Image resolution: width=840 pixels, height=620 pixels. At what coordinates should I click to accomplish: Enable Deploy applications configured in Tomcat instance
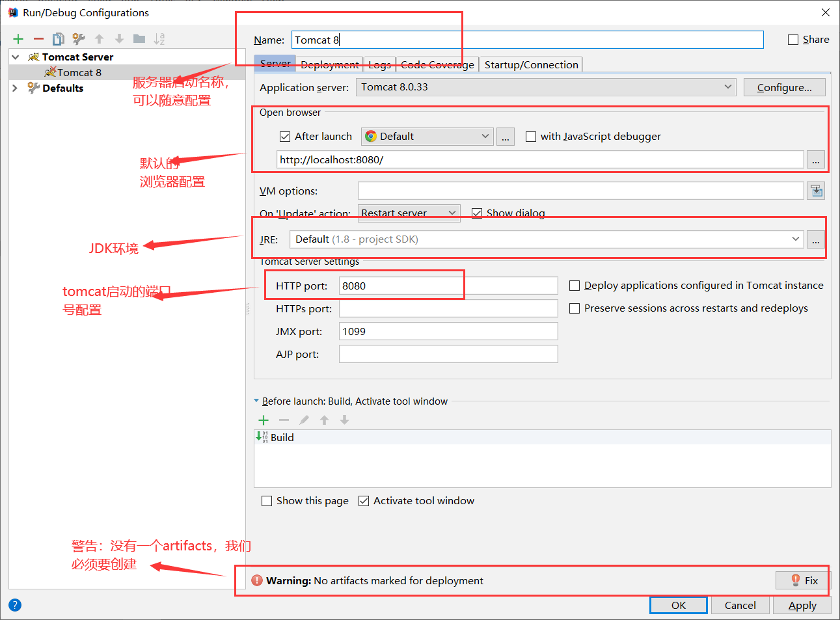tap(575, 286)
